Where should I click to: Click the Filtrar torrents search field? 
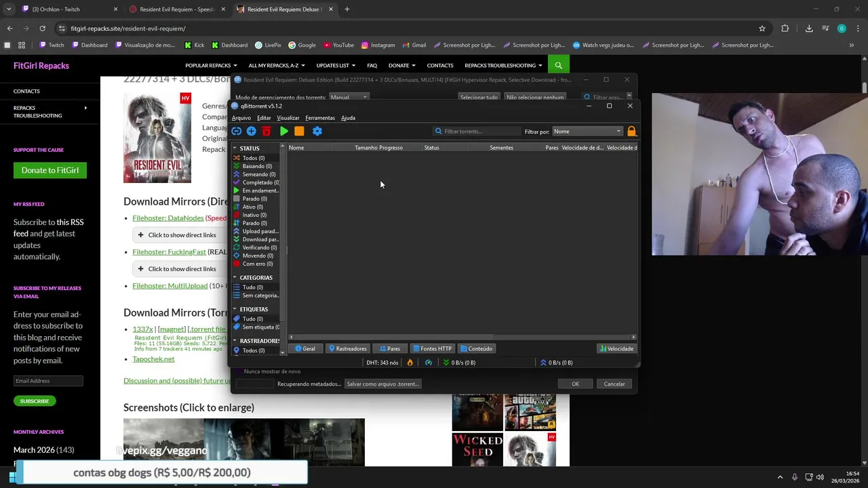[477, 131]
